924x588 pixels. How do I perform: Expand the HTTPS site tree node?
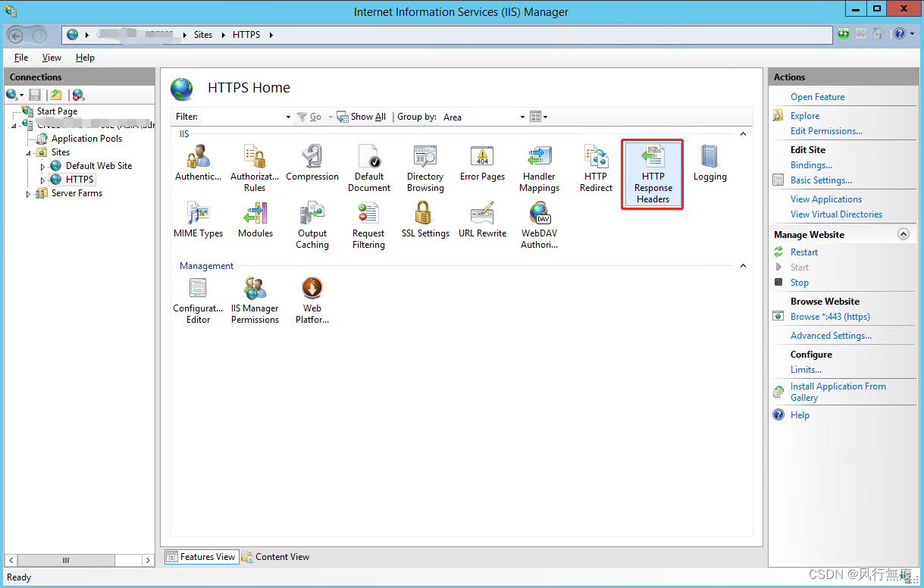coord(43,180)
